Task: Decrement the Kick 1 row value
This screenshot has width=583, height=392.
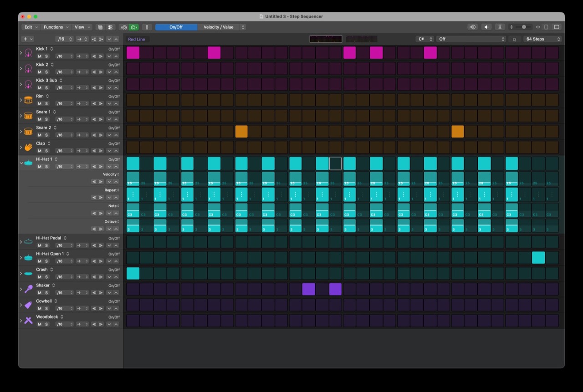Action: coord(109,56)
